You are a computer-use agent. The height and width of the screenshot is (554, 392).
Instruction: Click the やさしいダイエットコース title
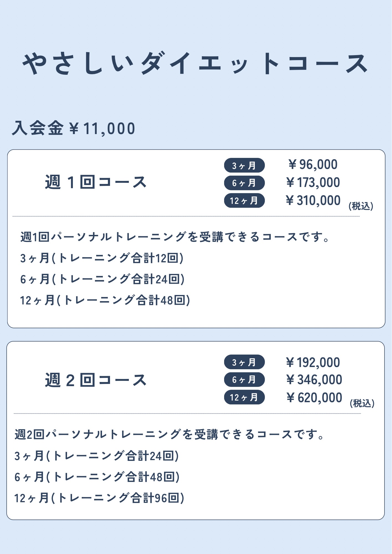[x=195, y=63]
